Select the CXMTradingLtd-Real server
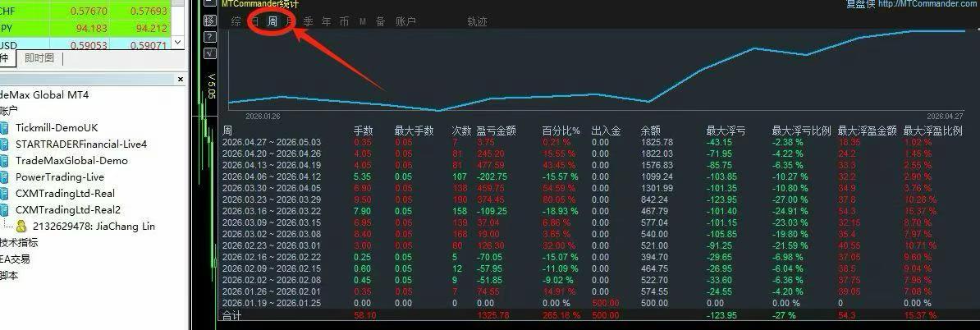The width and height of the screenshot is (980, 330). click(65, 193)
